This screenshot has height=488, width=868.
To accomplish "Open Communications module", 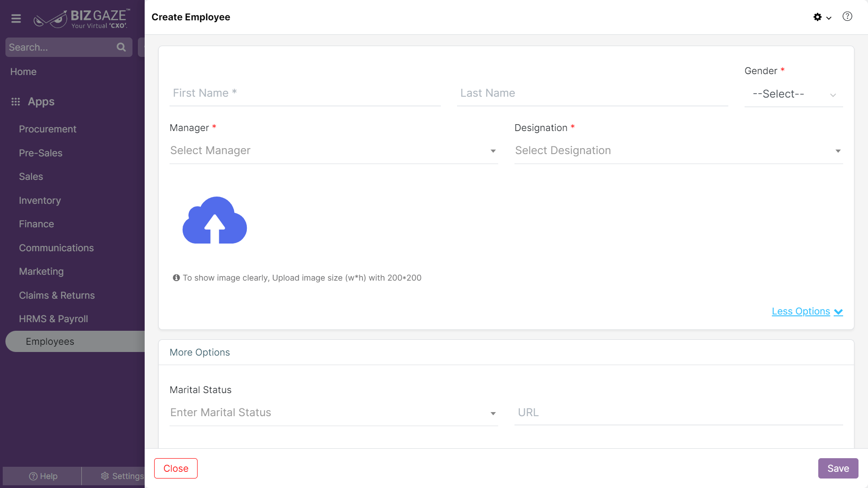I will tap(56, 248).
